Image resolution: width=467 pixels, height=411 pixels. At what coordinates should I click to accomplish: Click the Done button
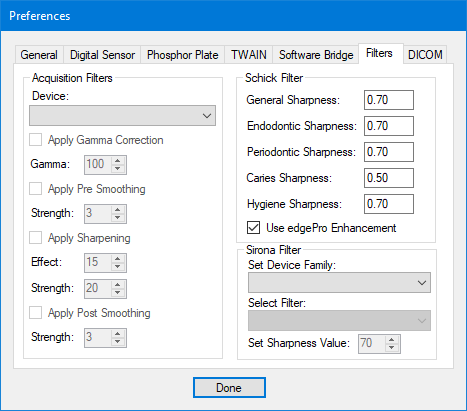click(x=229, y=388)
